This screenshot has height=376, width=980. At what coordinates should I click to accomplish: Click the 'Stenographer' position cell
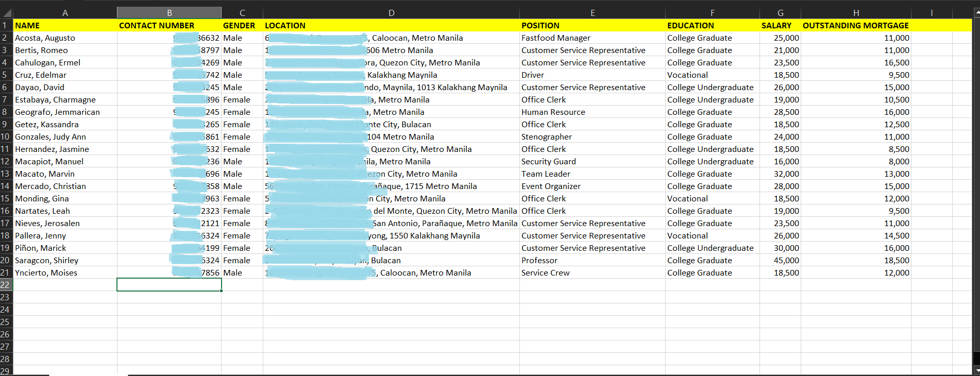pyautogui.click(x=593, y=136)
